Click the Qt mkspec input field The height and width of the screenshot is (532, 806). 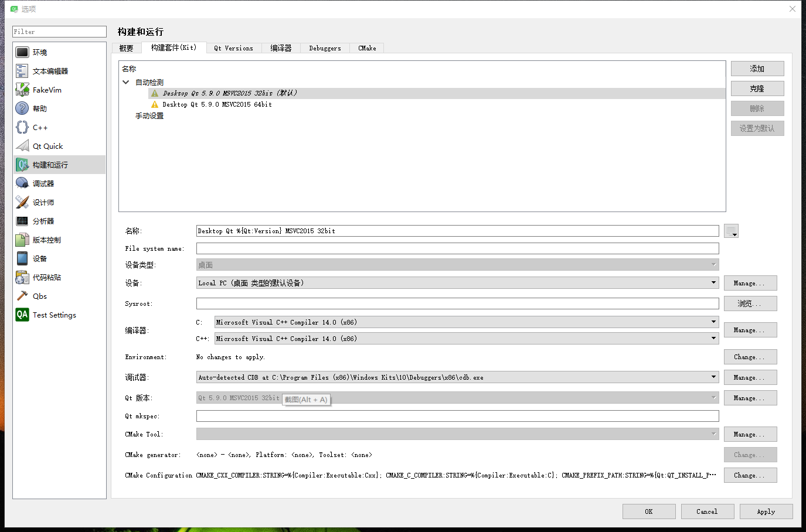458,416
